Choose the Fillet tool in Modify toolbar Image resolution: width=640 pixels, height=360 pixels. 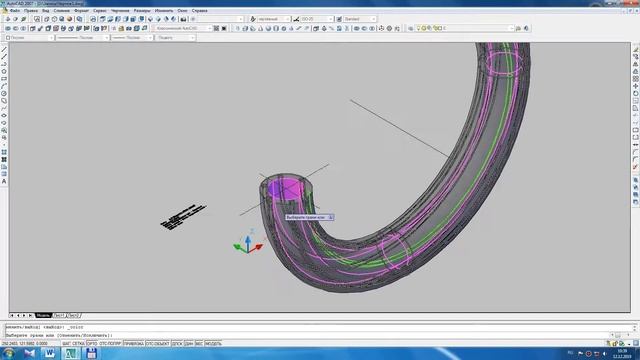[x=636, y=160]
